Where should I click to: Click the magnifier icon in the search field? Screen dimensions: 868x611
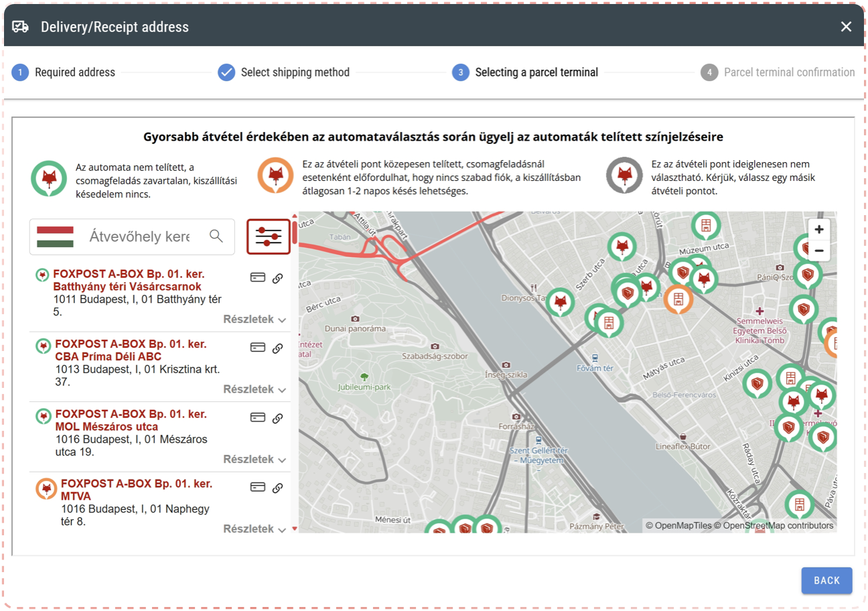(216, 236)
